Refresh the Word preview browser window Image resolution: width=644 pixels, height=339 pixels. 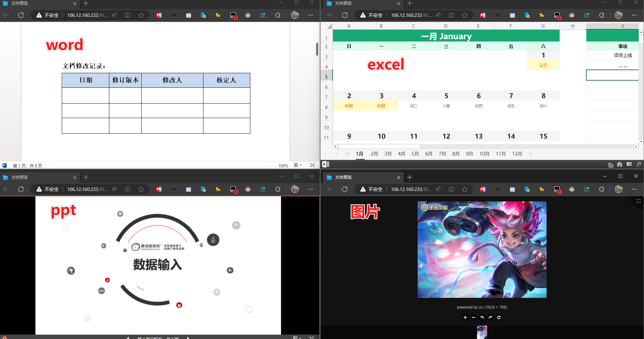point(21,15)
